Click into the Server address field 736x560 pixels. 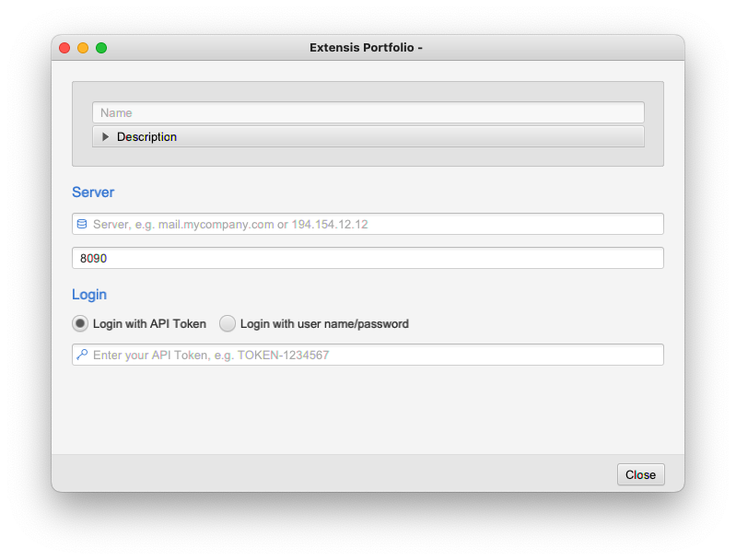tap(368, 224)
